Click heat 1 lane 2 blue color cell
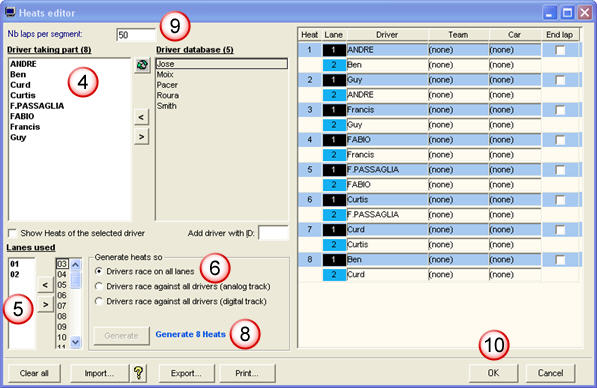The height and width of the screenshot is (388, 597). point(334,65)
